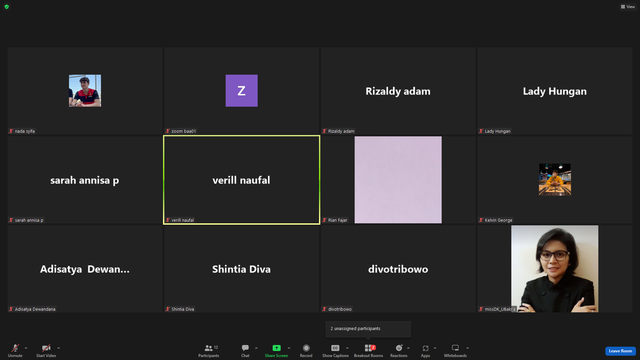Image resolution: width=640 pixels, height=360 pixels.
Task: Open Breakout Rooms
Action: [369, 350]
